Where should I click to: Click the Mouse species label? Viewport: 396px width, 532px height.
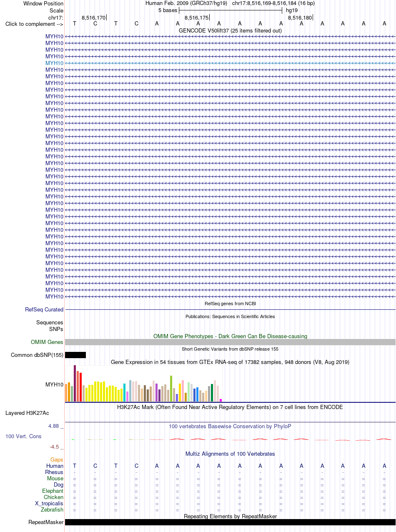pos(55,478)
